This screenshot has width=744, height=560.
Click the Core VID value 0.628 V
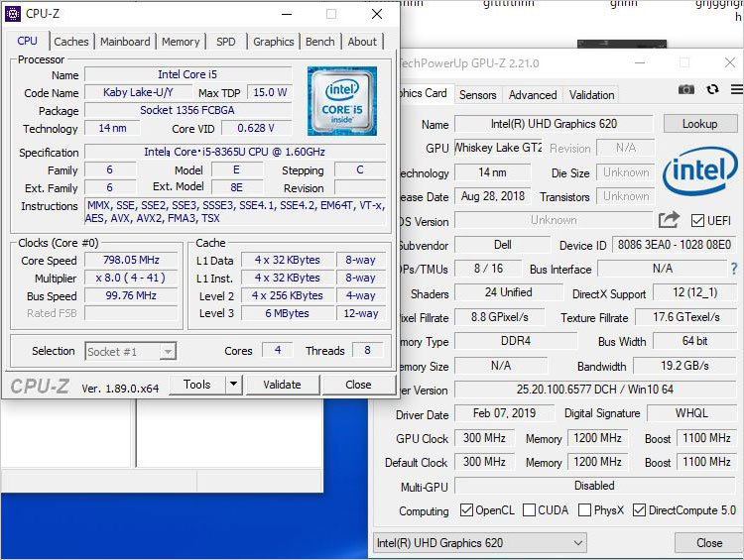pos(256,128)
